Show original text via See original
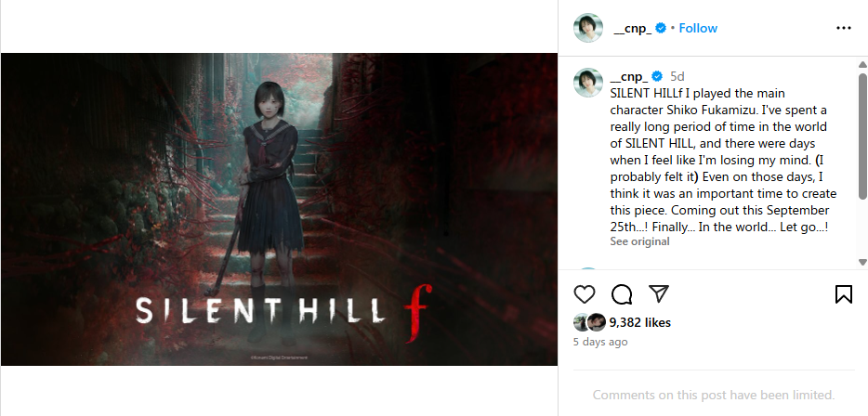This screenshot has height=416, width=868. click(x=639, y=241)
